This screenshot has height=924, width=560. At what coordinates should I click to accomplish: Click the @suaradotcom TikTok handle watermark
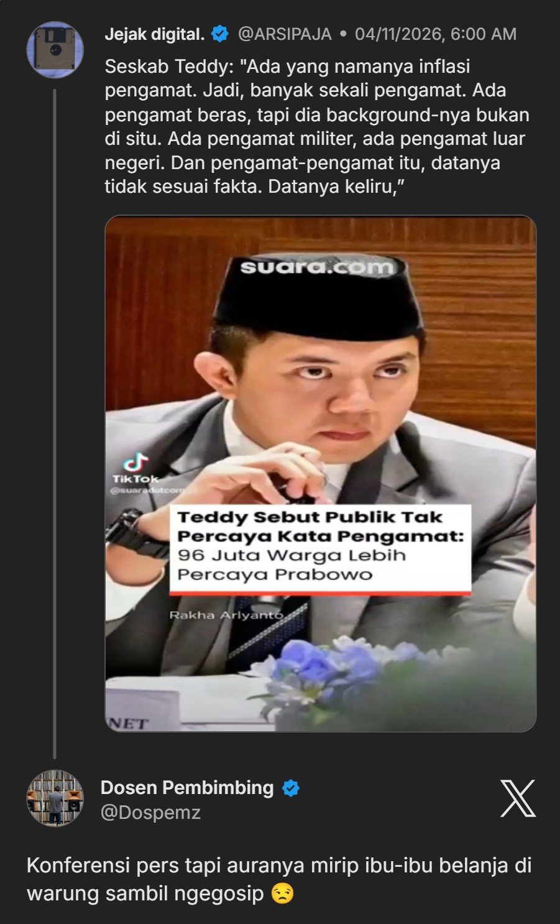(147, 491)
